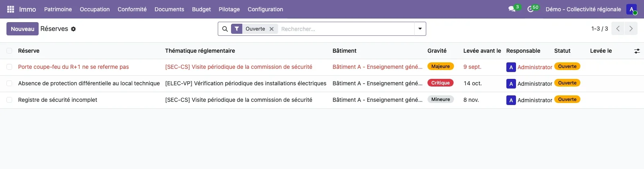The height and width of the screenshot is (169, 644).
Task: Click the Majeure severity badge
Action: (441, 66)
